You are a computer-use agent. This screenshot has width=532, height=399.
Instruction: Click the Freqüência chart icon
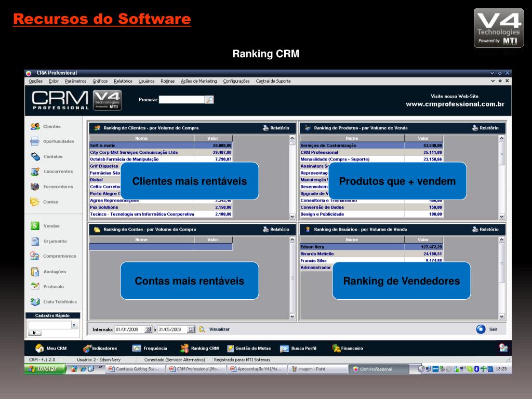(x=137, y=348)
